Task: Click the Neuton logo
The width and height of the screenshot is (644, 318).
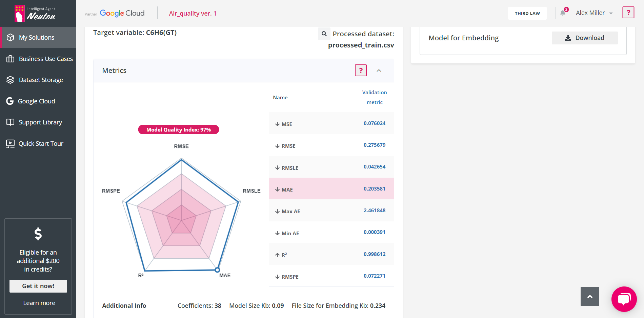Action: coord(35,13)
